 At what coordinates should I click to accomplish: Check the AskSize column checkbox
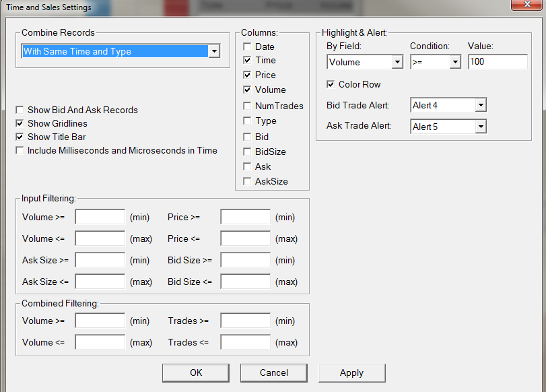tap(247, 182)
